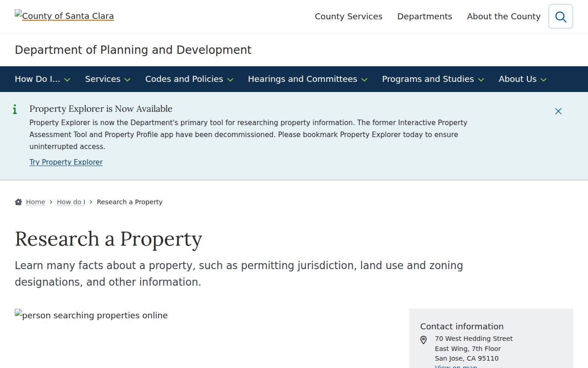Expand the Services dropdown menu
Viewport: 588px width, 368px height.
tap(107, 79)
